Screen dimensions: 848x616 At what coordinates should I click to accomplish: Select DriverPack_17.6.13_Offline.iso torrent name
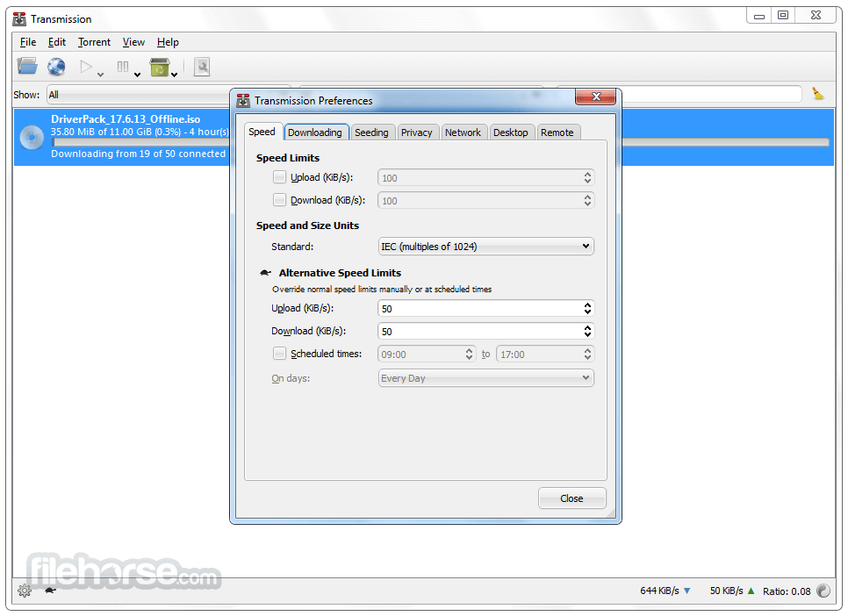coord(126,119)
